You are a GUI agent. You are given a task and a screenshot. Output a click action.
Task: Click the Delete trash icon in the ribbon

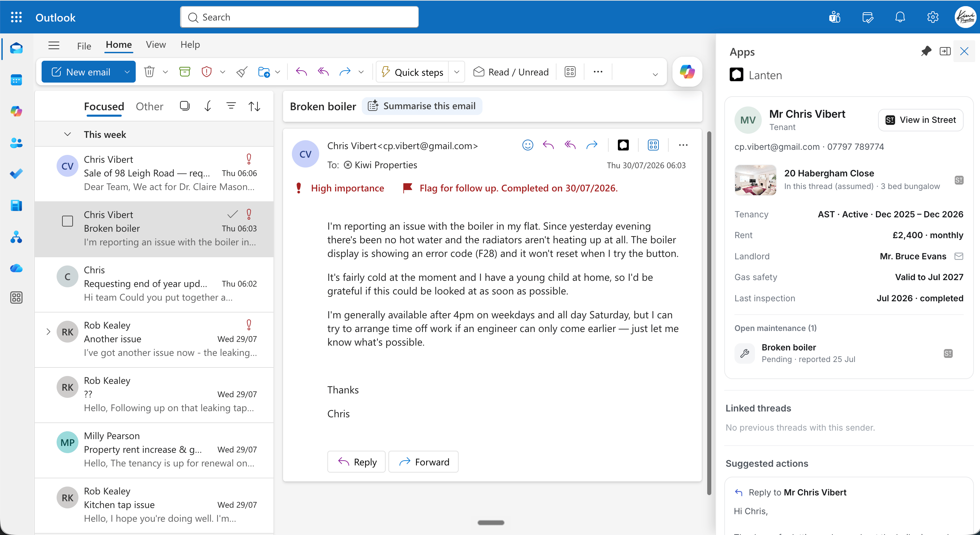coord(149,72)
